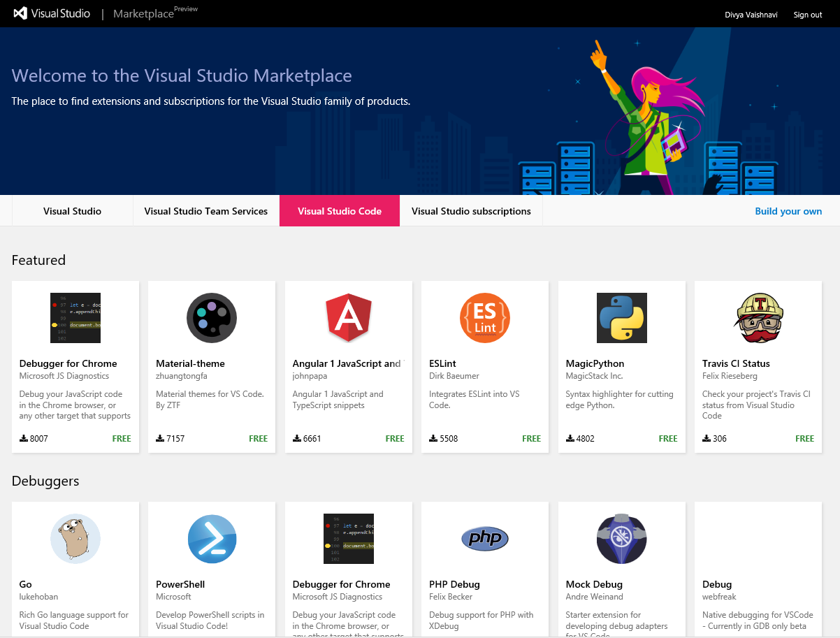840x638 pixels.
Task: Click the 8007 download count
Action: [x=39, y=438]
